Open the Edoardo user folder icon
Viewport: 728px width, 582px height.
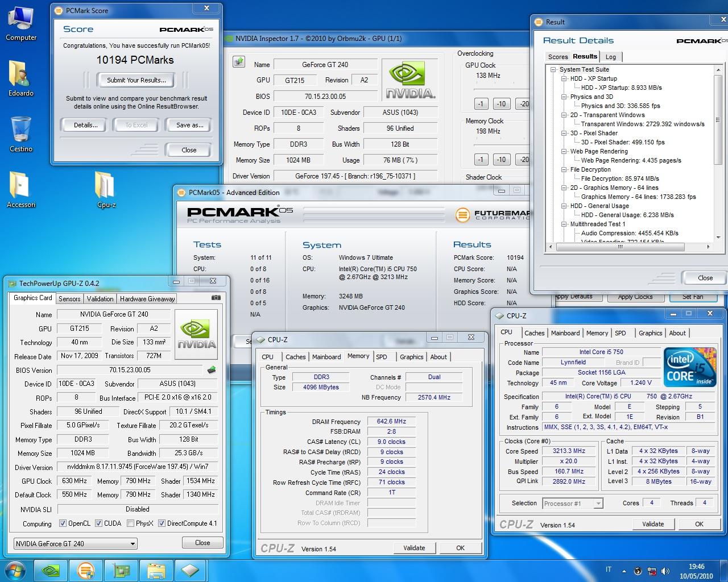coord(20,78)
